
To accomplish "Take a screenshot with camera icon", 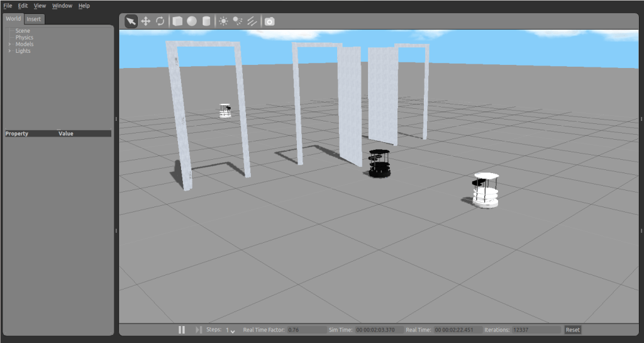I will coord(269,21).
